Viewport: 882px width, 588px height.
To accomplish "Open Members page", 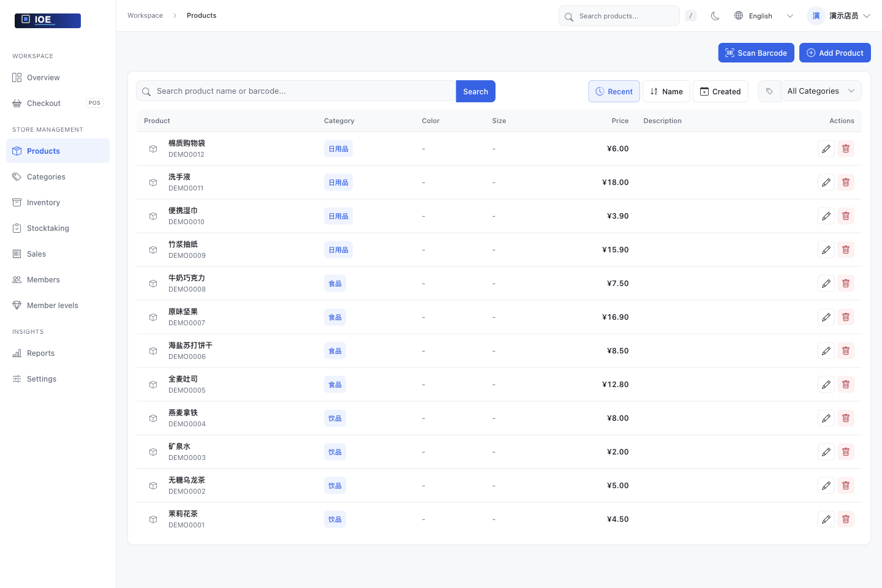I will point(58,280).
